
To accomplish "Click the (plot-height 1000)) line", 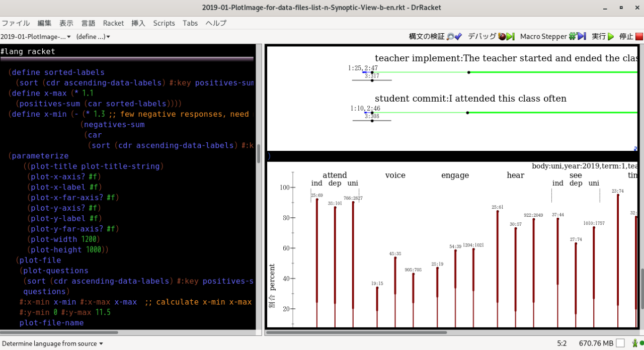I will [68, 250].
